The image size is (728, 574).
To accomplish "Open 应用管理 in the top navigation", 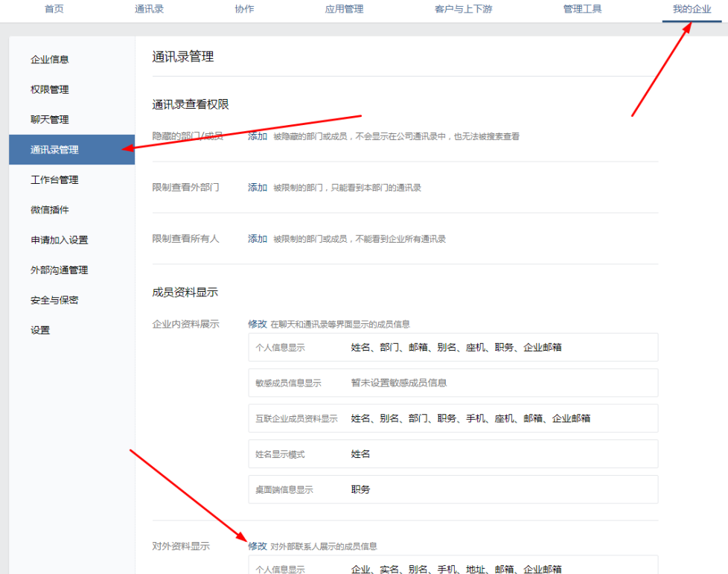I will (344, 10).
